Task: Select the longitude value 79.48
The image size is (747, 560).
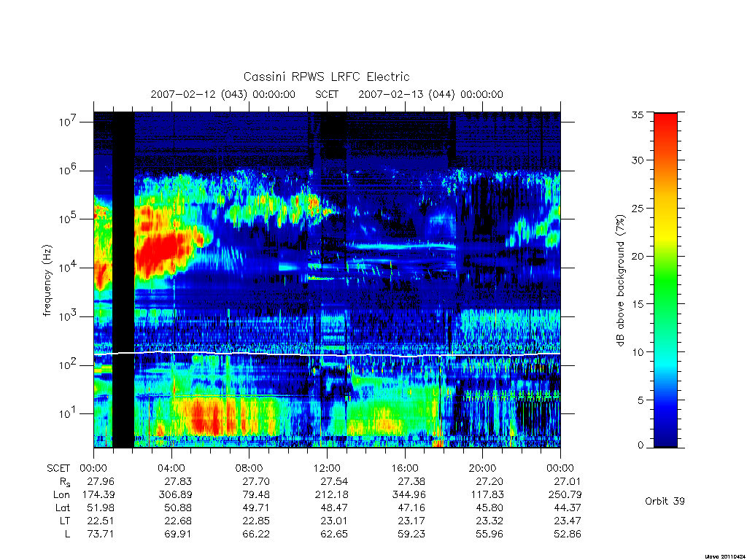Action: pos(256,495)
